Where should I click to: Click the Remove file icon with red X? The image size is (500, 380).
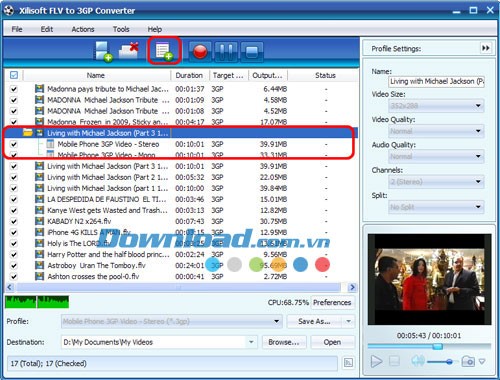point(129,51)
